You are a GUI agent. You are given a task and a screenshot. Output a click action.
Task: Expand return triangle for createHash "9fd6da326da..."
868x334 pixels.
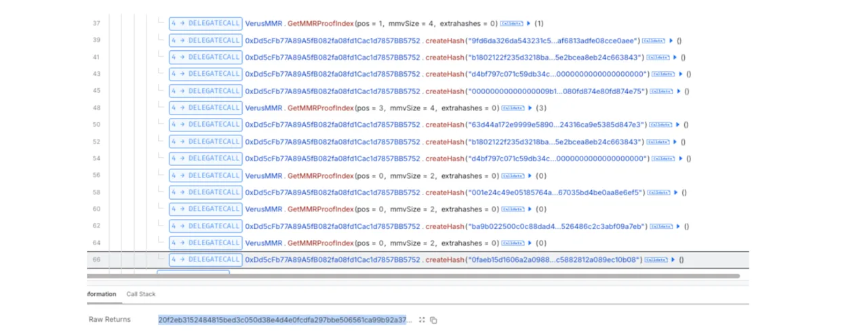pyautogui.click(x=671, y=40)
